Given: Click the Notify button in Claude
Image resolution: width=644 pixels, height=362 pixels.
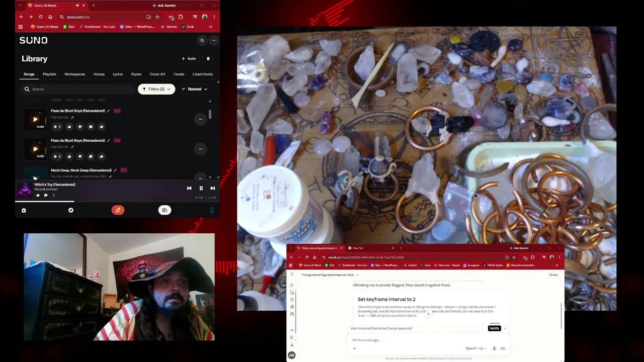Looking at the screenshot, I should pyautogui.click(x=494, y=328).
